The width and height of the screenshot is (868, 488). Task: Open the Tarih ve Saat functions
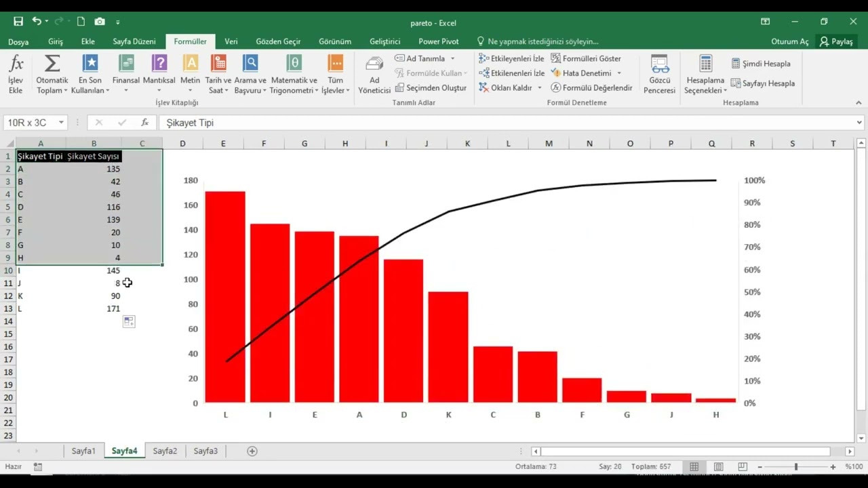pyautogui.click(x=218, y=74)
